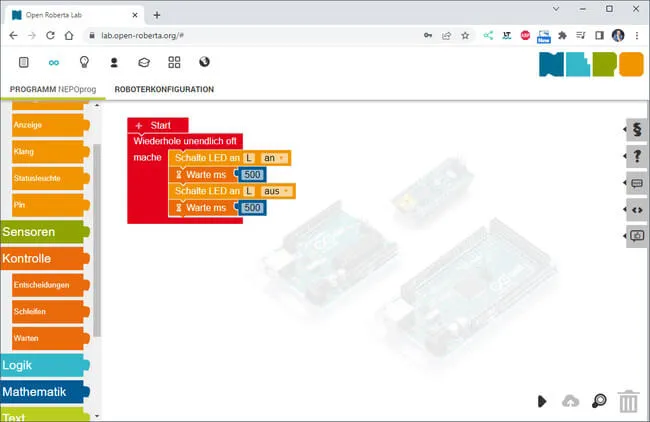The width and height of the screenshot is (650, 422).
Task: Open the gallery grid icon
Action: coord(174,62)
